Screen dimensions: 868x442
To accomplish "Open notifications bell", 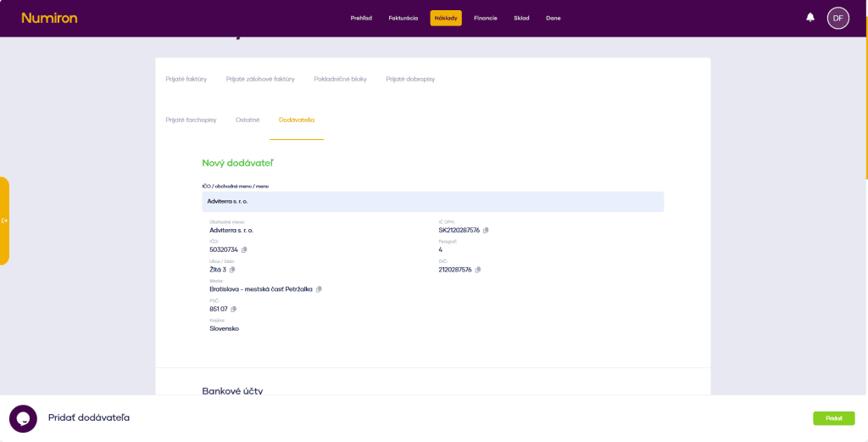I will click(x=810, y=18).
